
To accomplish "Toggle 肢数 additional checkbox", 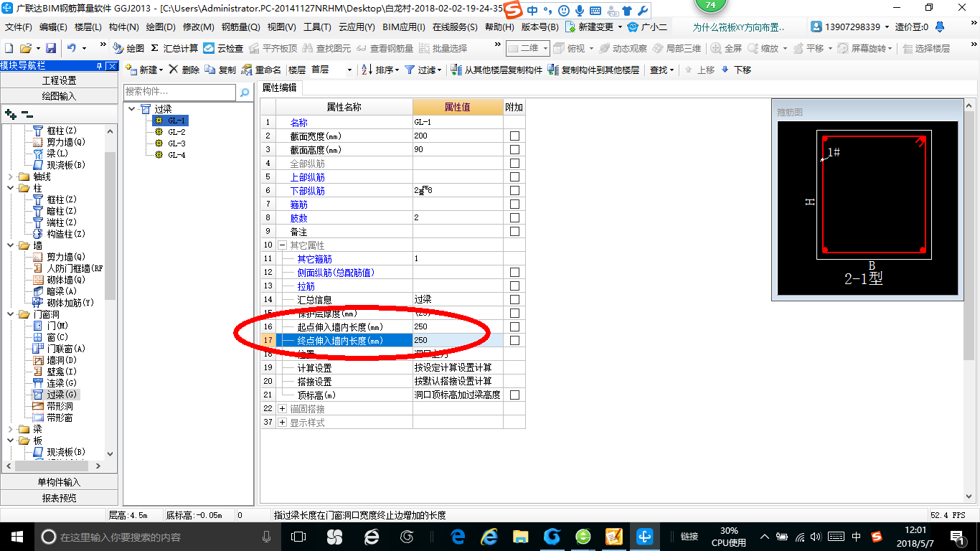I will (514, 217).
